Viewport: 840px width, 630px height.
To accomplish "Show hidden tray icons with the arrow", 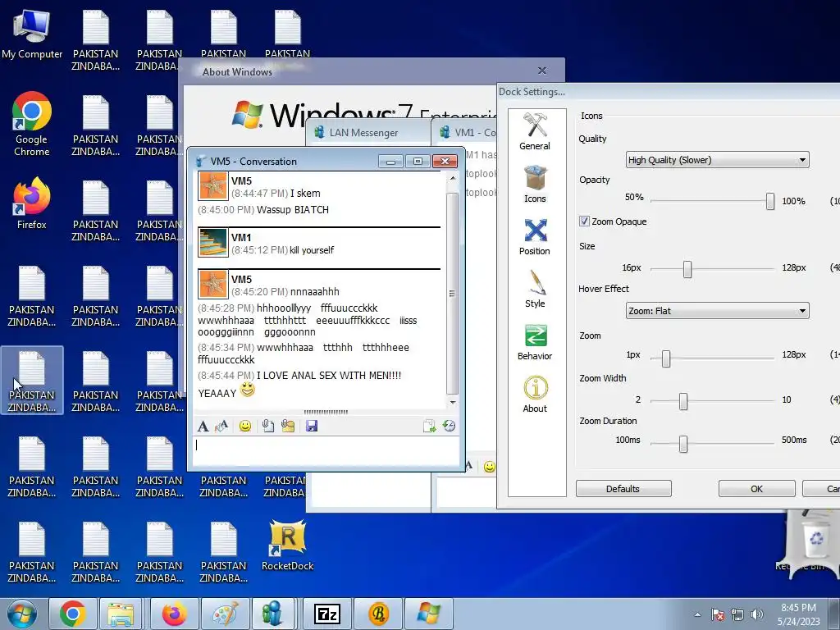I will coord(697,614).
